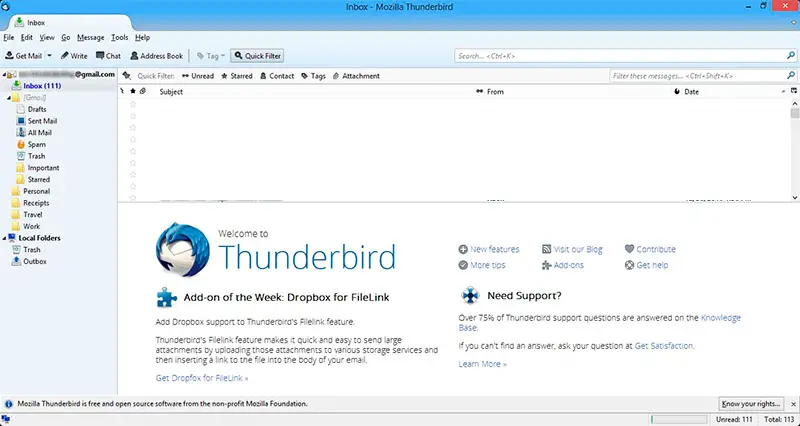Open the File menu
The width and height of the screenshot is (800, 426).
(x=9, y=37)
